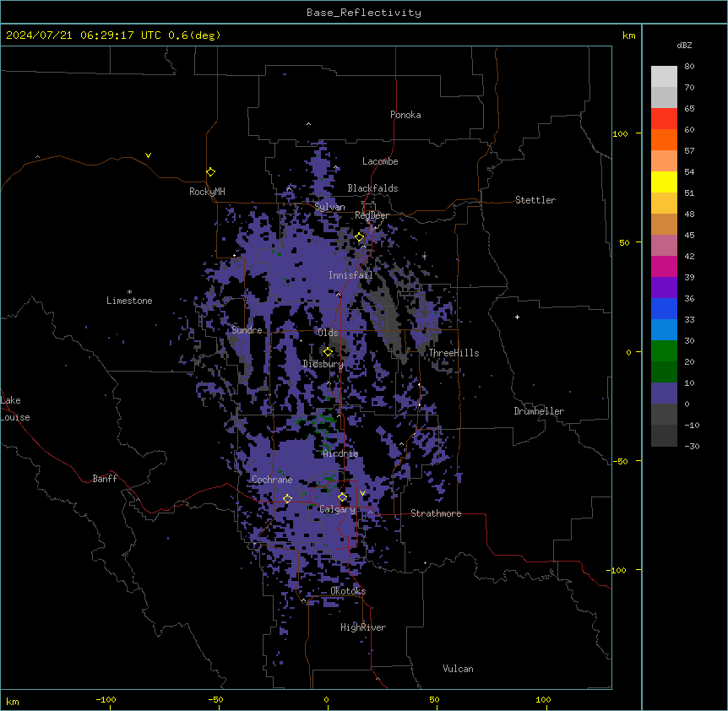728x711 pixels.
Task: Click the -50 tick label on the right axis
Action: [620, 461]
